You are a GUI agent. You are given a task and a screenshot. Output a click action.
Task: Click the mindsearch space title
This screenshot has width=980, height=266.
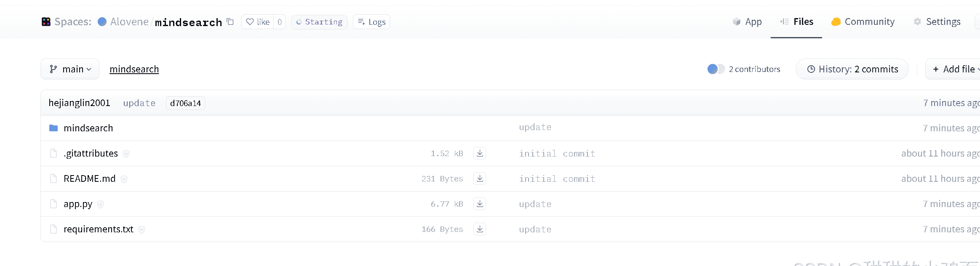[x=188, y=22]
